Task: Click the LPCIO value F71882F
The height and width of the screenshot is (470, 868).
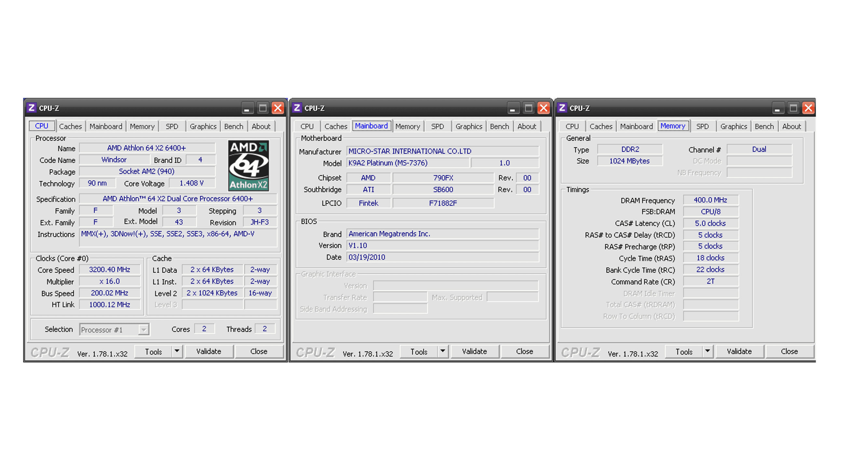Action: [443, 203]
